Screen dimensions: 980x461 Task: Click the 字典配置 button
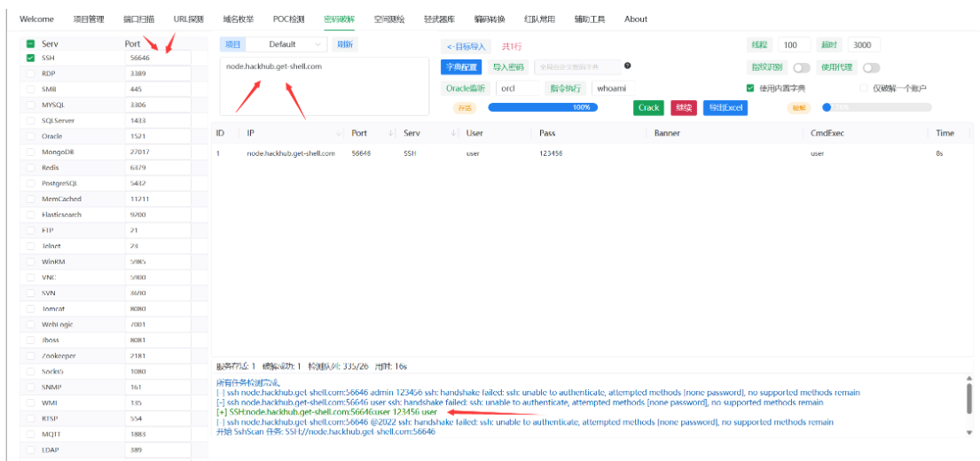[x=460, y=66]
